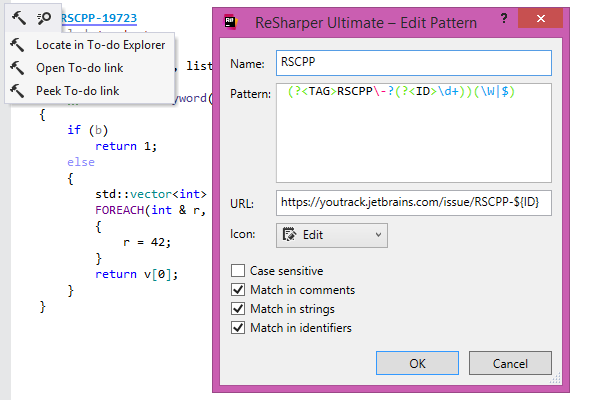Click inside the Pattern regex text area
The image size is (600, 400).
pyautogui.click(x=414, y=133)
